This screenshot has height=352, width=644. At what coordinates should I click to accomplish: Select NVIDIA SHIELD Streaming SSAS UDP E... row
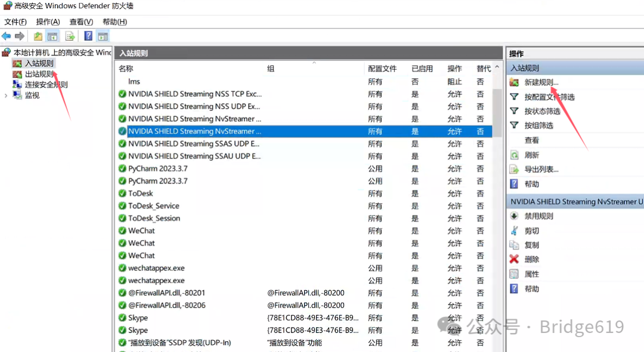tap(304, 144)
